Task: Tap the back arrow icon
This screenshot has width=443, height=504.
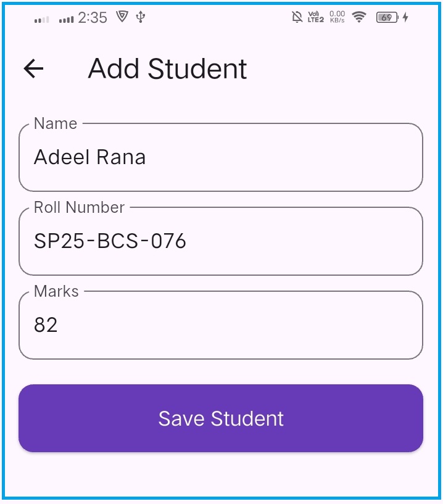Action: (33, 68)
